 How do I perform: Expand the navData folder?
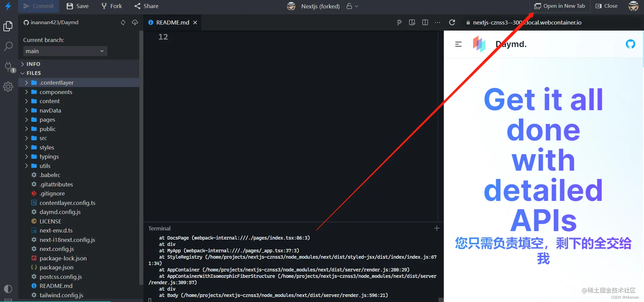click(79, 111)
